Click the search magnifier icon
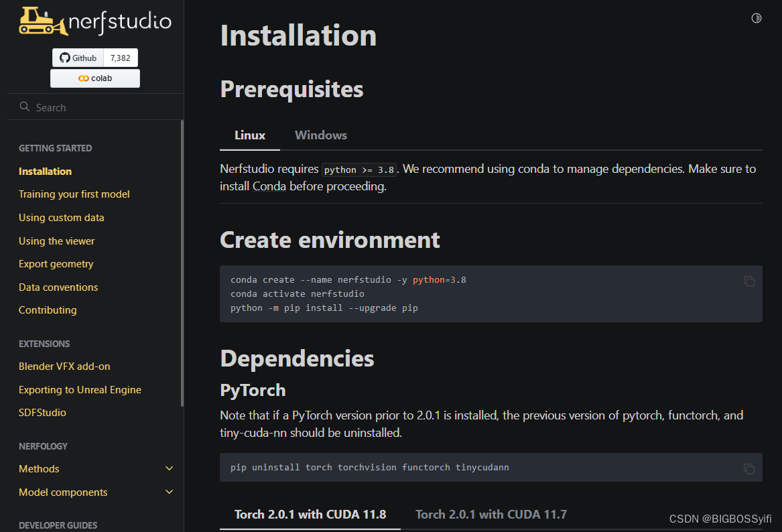Screen dimensions: 782x532 click(24, 107)
